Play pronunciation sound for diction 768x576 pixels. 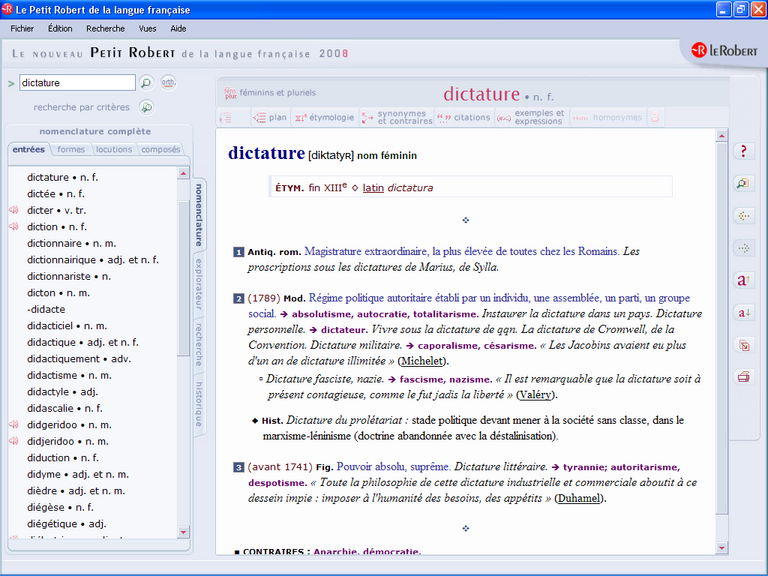click(14, 227)
